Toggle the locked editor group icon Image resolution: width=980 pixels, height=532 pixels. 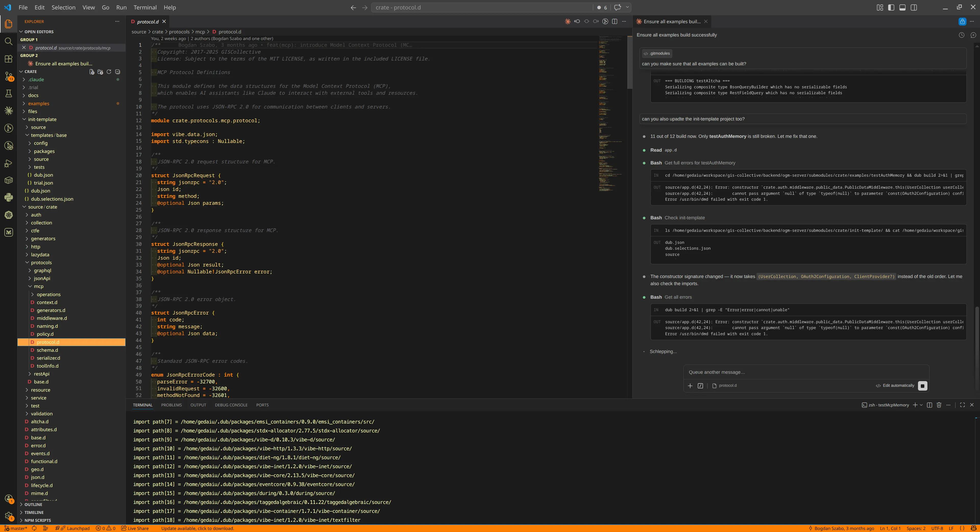[x=962, y=21]
